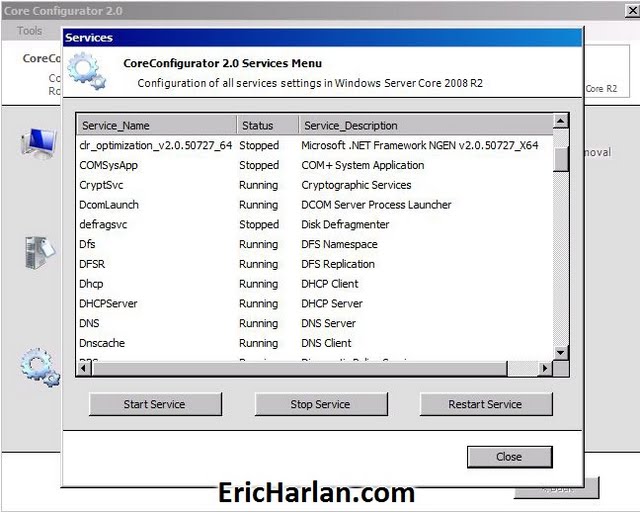This screenshot has height=512, width=640.
Task: Sort by Status column header
Action: 268,125
